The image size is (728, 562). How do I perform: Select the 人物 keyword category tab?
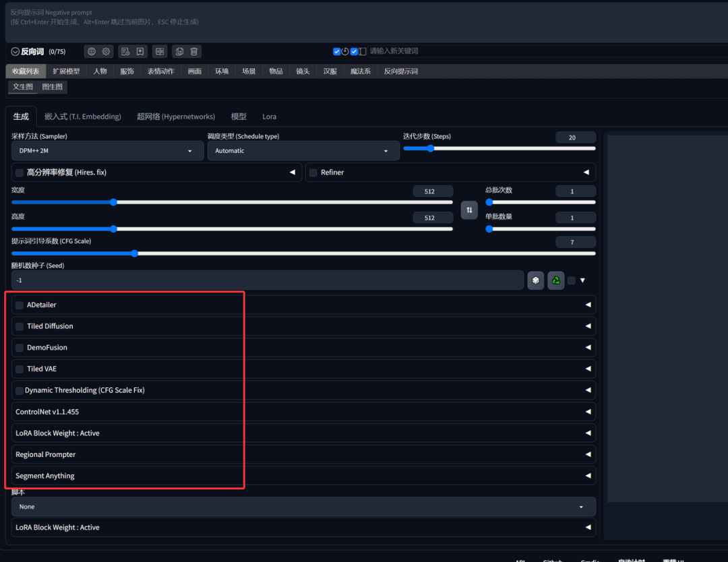100,71
